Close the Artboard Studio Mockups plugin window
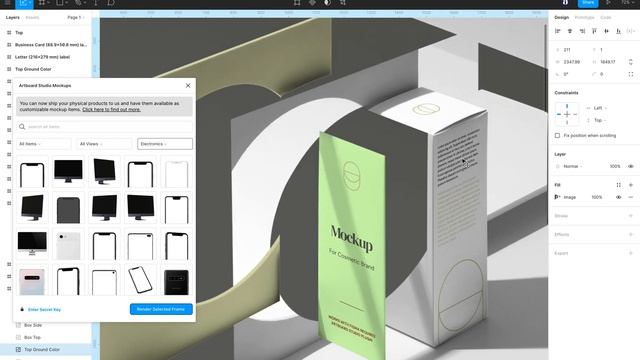 188,86
